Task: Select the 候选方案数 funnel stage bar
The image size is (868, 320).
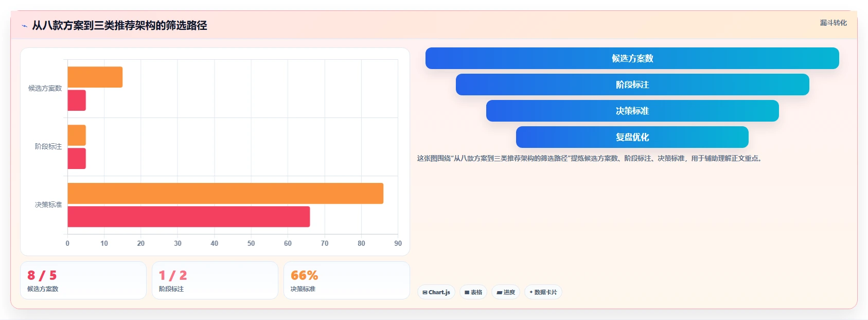Action: click(632, 58)
